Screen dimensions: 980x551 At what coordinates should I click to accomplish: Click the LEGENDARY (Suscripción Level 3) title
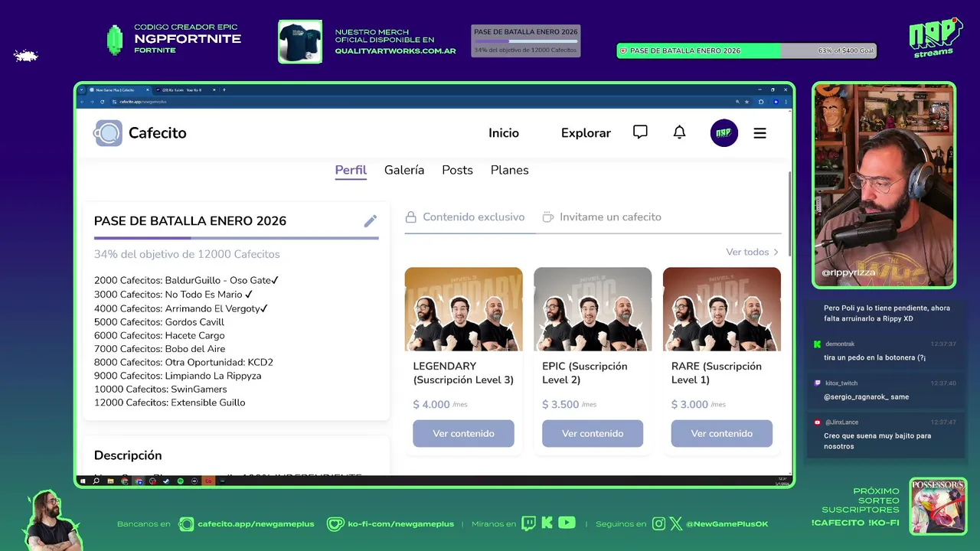coord(463,373)
